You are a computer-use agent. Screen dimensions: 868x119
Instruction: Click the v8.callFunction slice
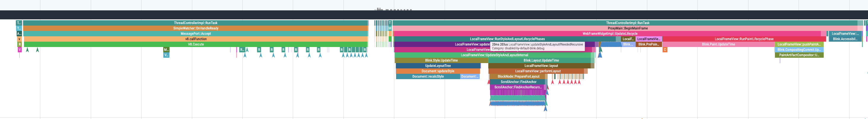[x=195, y=39]
